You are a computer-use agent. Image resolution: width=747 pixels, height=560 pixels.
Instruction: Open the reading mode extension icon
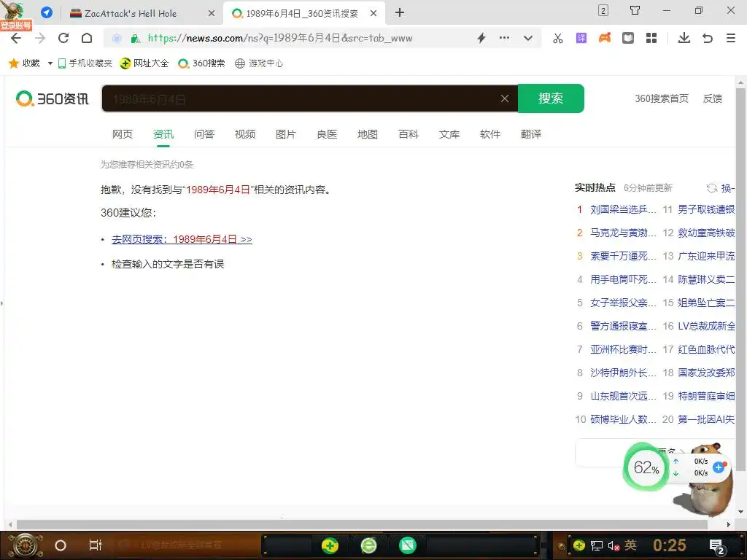pos(628,38)
